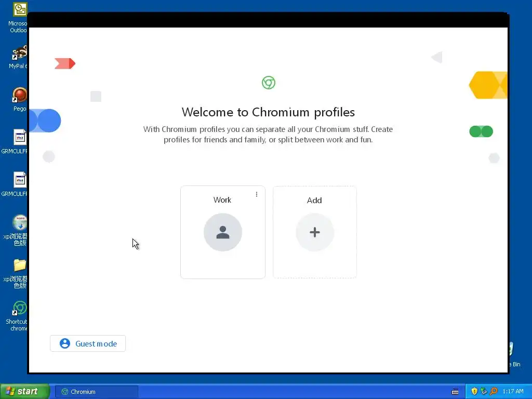This screenshot has width=532, height=399.
Task: Select the Microsoft Outlook desktop icon
Action: pyautogui.click(x=18, y=18)
